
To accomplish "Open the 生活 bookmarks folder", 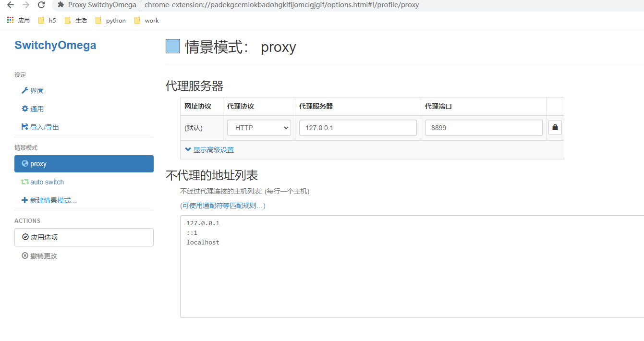I will click(76, 20).
